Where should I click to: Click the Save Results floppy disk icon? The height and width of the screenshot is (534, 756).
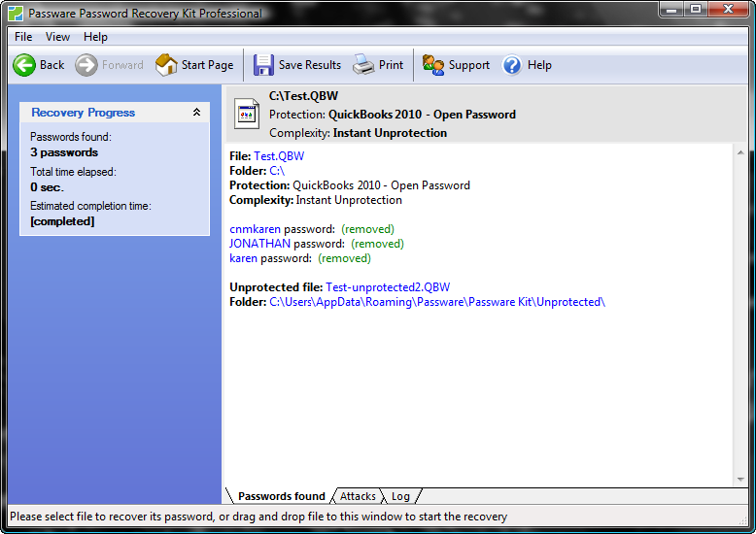point(263,65)
